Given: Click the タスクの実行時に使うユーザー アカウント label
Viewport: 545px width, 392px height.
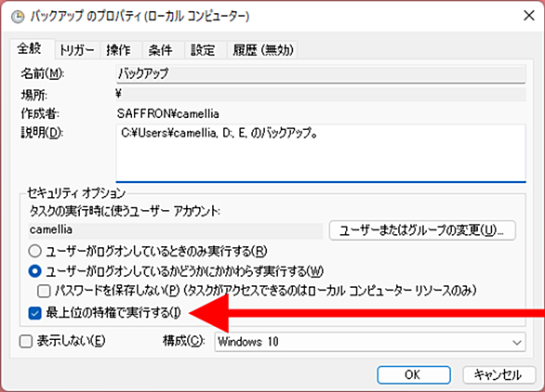Looking at the screenshot, I should coord(125,211).
